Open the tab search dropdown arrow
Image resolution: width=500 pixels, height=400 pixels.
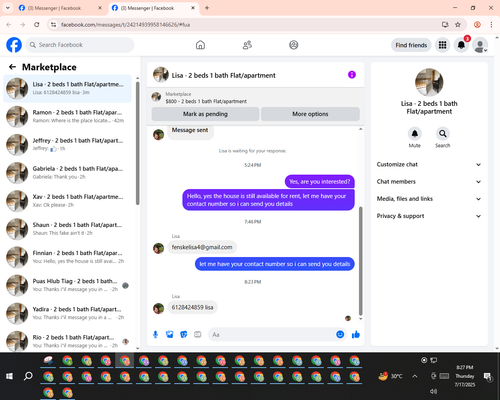point(8,8)
